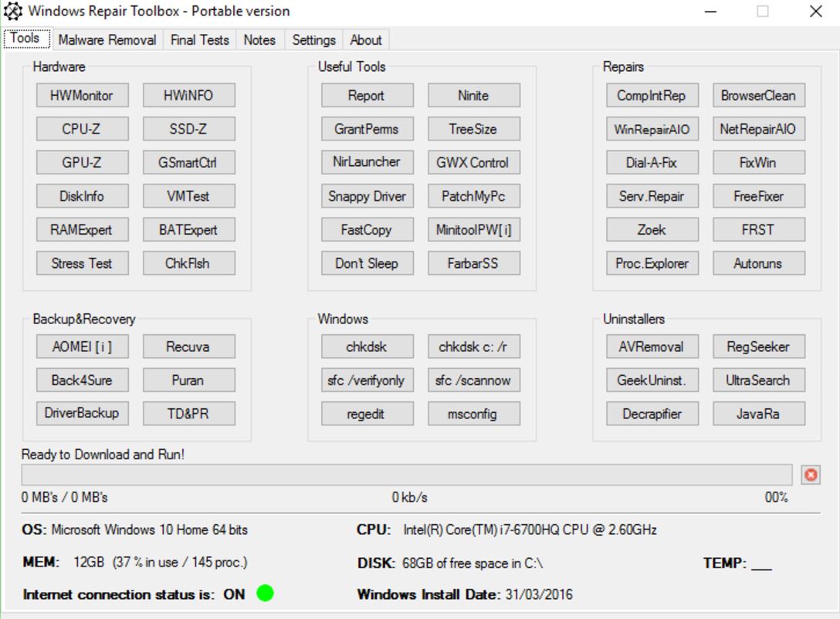Click the red cancel download icon

(810, 475)
